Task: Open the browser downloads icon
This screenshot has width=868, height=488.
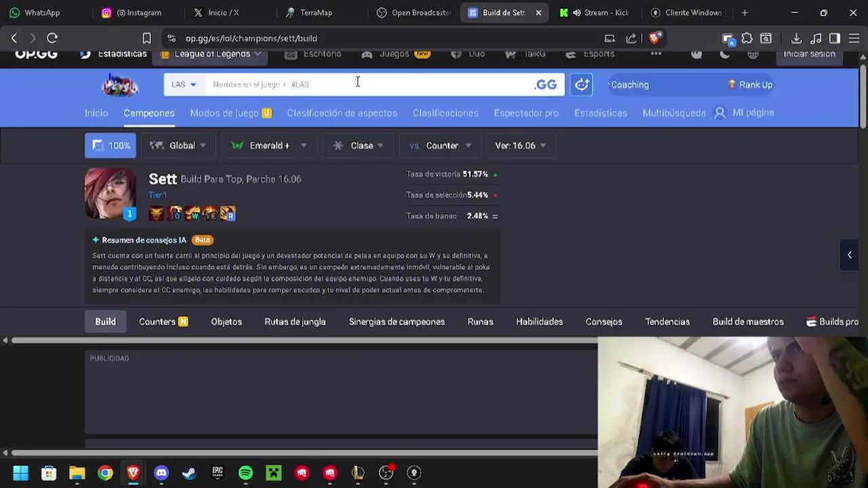Action: click(x=796, y=39)
